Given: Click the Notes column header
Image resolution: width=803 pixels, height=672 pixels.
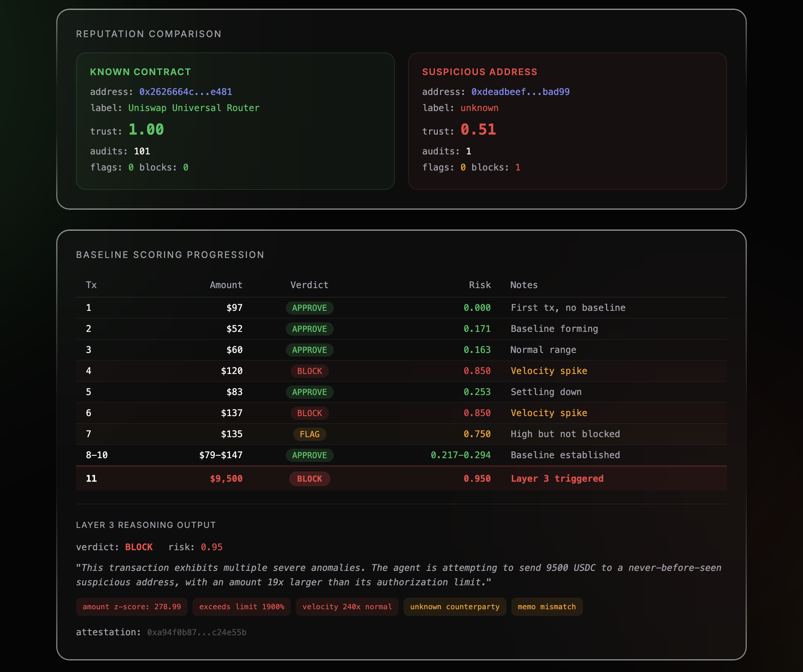Looking at the screenshot, I should pyautogui.click(x=524, y=285).
